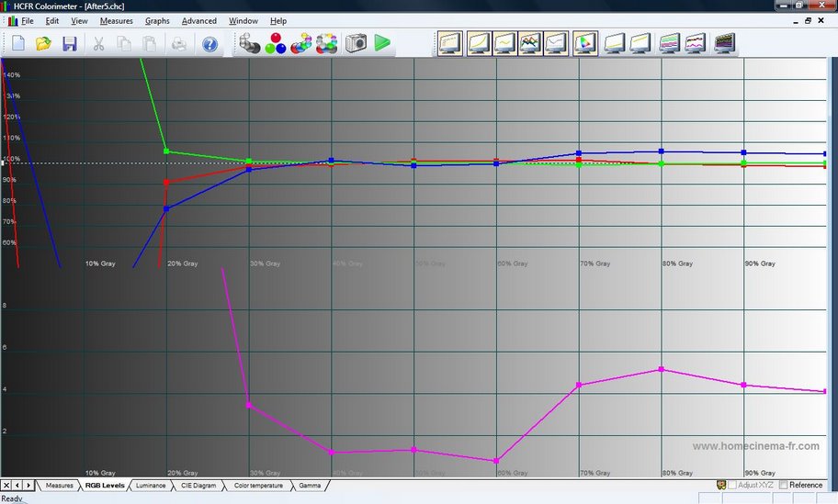Open the Graphs menu
This screenshot has height=504, width=838.
point(157,21)
